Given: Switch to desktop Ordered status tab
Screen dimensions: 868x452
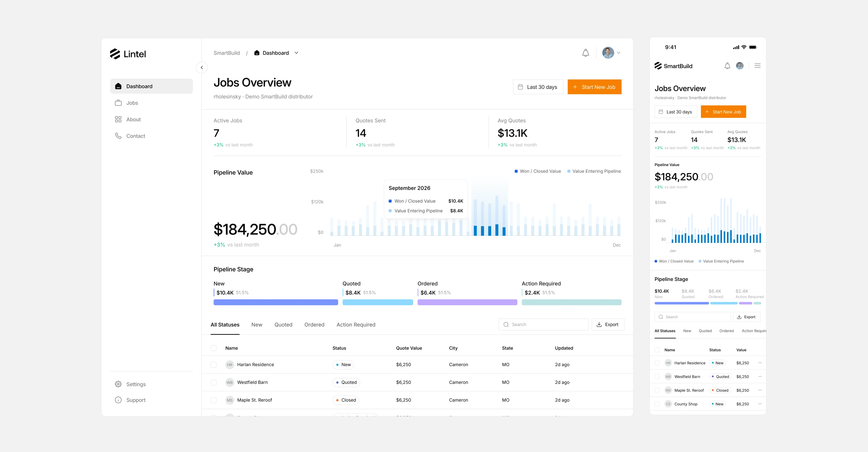Looking at the screenshot, I should click(x=314, y=325).
